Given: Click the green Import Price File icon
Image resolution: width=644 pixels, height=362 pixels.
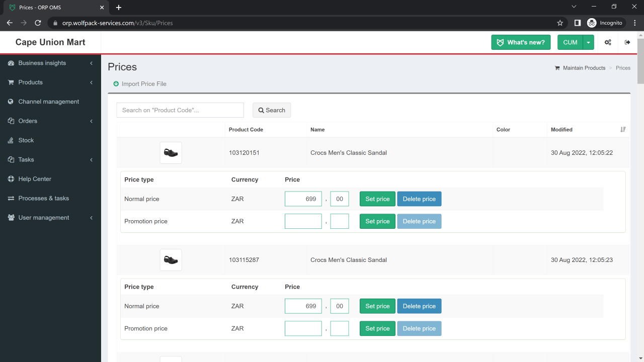Looking at the screenshot, I should pyautogui.click(x=116, y=84).
